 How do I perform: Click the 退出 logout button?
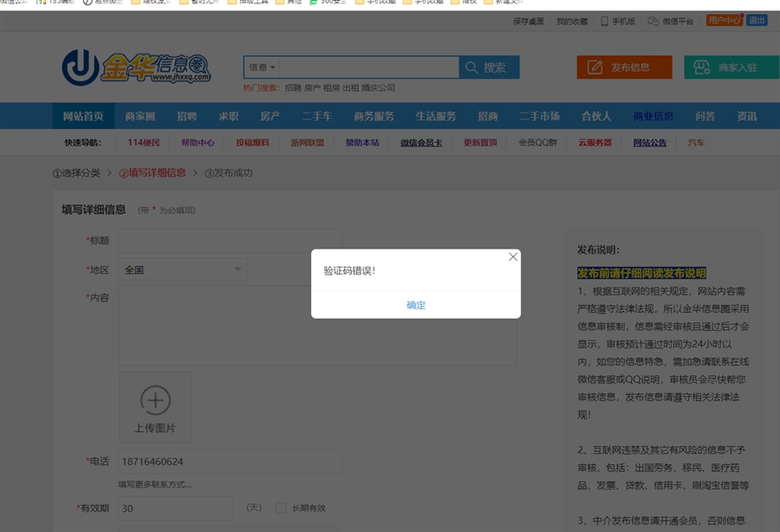[x=757, y=21]
